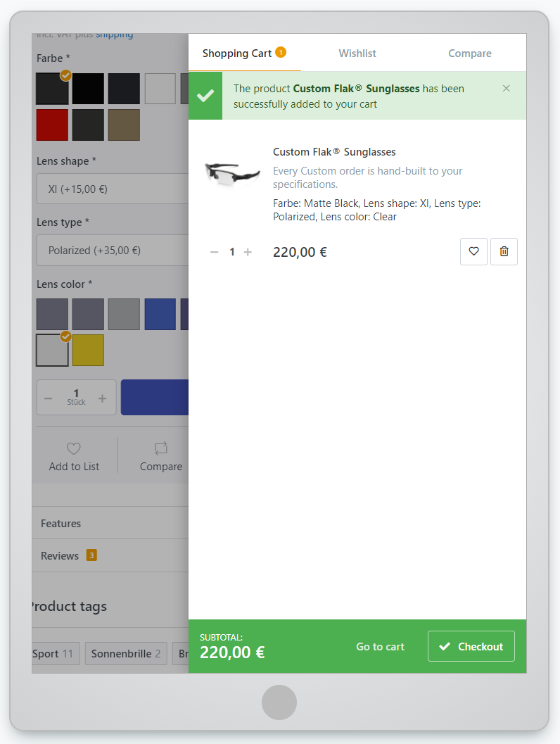The height and width of the screenshot is (744, 560).
Task: Decrease product page quantity in Stück stepper
Action: click(49, 398)
